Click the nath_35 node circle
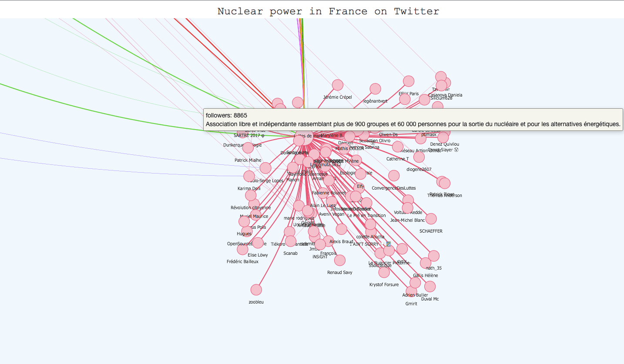This screenshot has height=364, width=624. point(434,256)
